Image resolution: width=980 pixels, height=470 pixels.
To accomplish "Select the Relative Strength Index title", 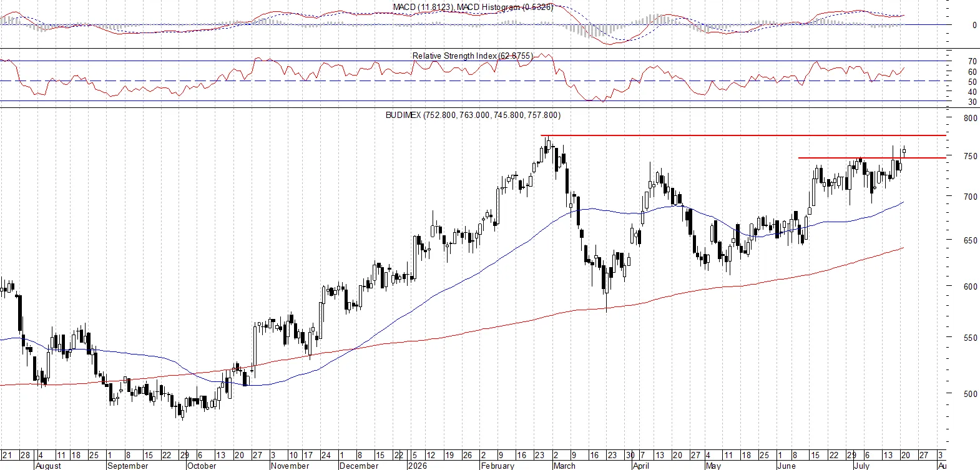I will (473, 56).
